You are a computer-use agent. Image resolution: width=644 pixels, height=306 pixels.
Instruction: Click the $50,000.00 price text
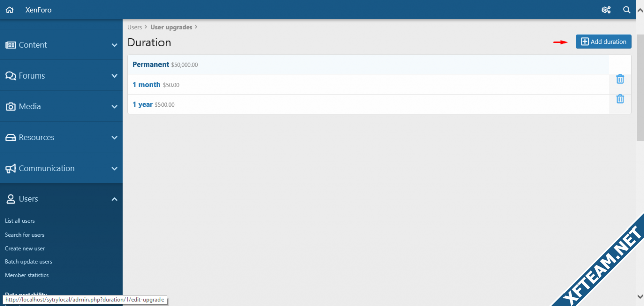tap(184, 65)
